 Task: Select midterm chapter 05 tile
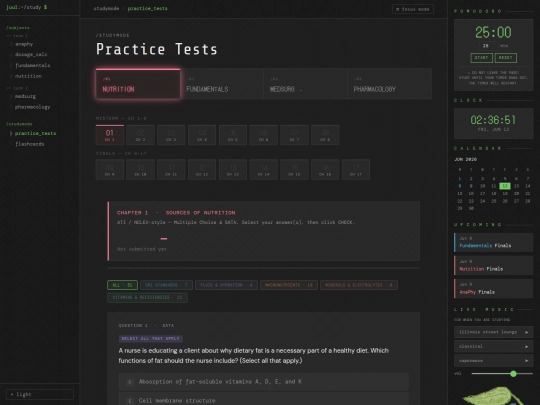pyautogui.click(x=233, y=135)
